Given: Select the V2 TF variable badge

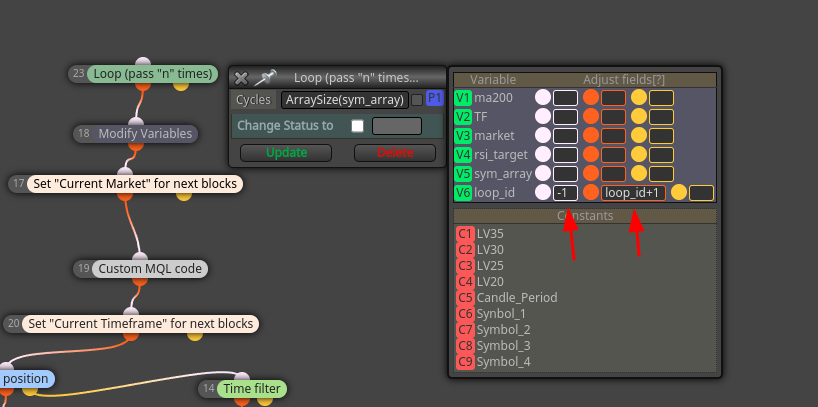Looking at the screenshot, I should point(463,117).
